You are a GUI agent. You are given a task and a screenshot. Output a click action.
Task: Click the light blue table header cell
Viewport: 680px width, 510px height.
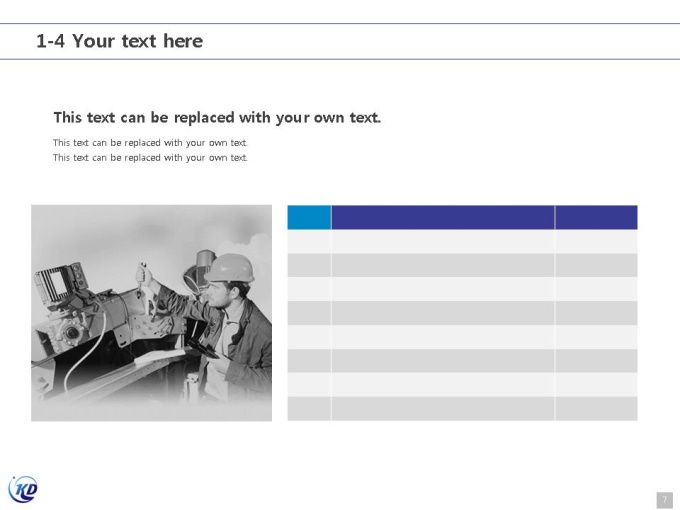[x=309, y=217]
